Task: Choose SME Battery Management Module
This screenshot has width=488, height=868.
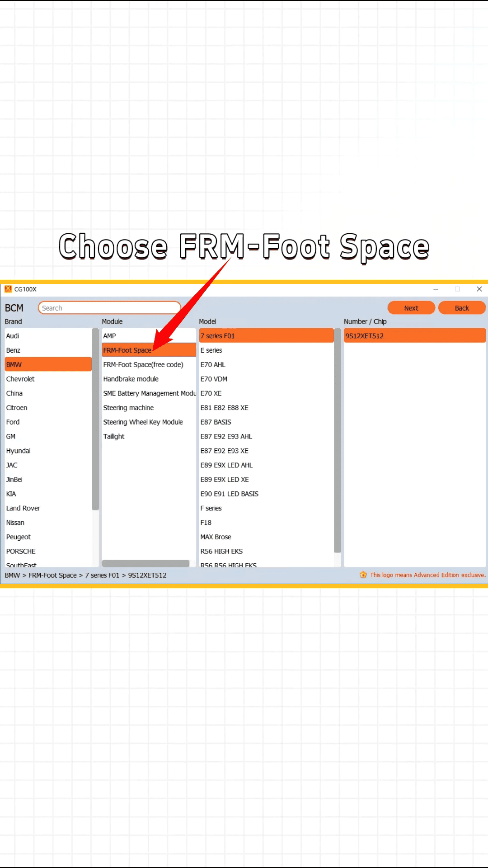Action: point(149,393)
